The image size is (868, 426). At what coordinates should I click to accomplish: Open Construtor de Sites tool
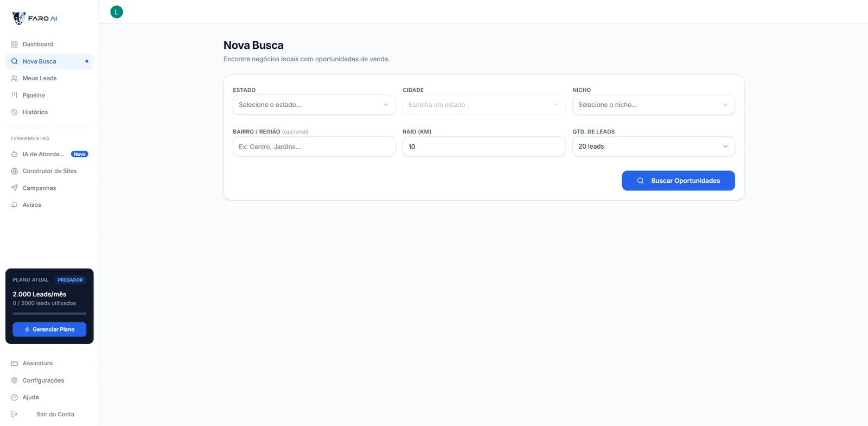point(49,171)
